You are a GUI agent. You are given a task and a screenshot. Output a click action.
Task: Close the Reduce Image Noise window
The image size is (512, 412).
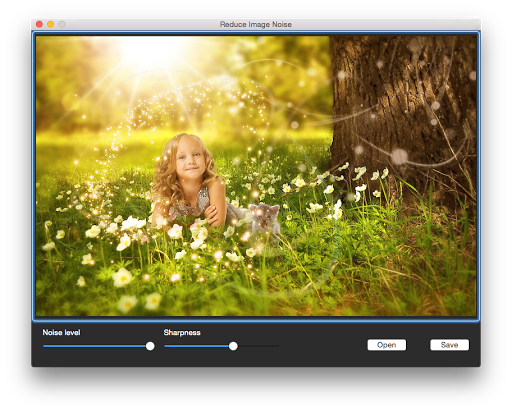pos(39,24)
